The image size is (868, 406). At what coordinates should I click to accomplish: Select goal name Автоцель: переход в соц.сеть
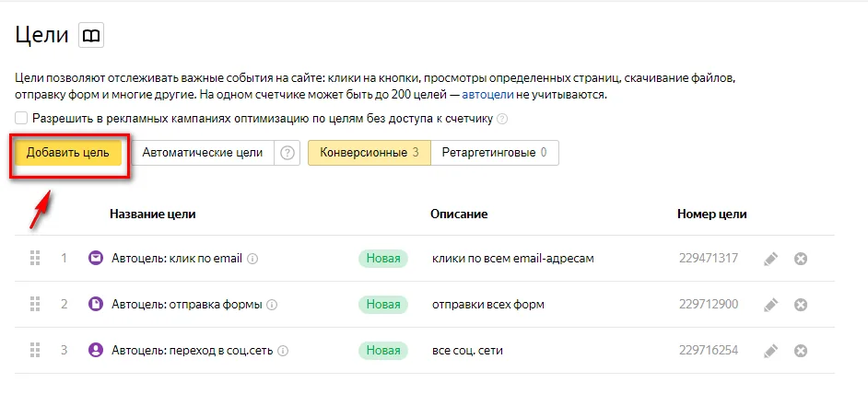coord(192,351)
